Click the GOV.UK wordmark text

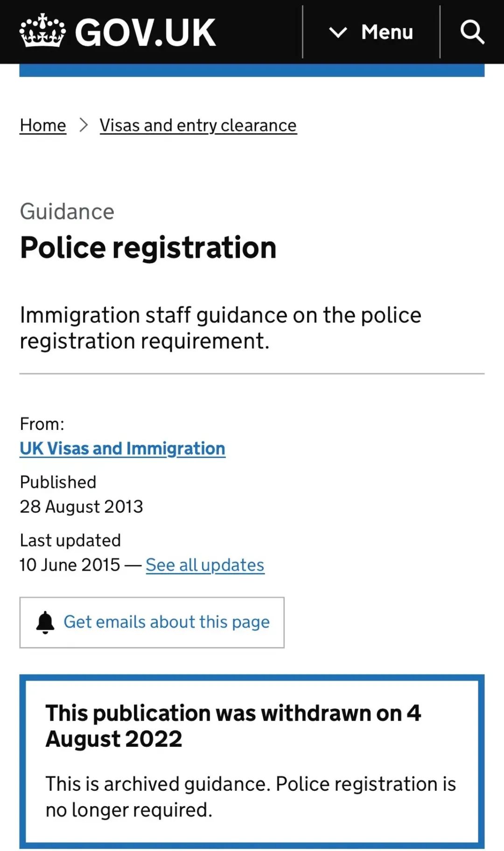click(145, 33)
